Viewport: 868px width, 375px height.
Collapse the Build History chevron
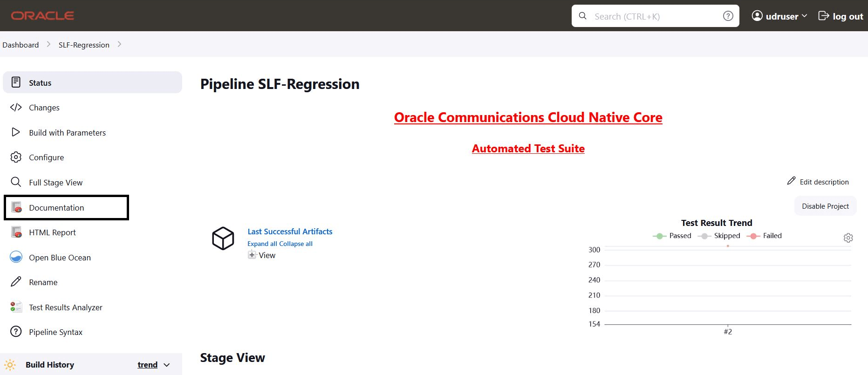point(167,365)
